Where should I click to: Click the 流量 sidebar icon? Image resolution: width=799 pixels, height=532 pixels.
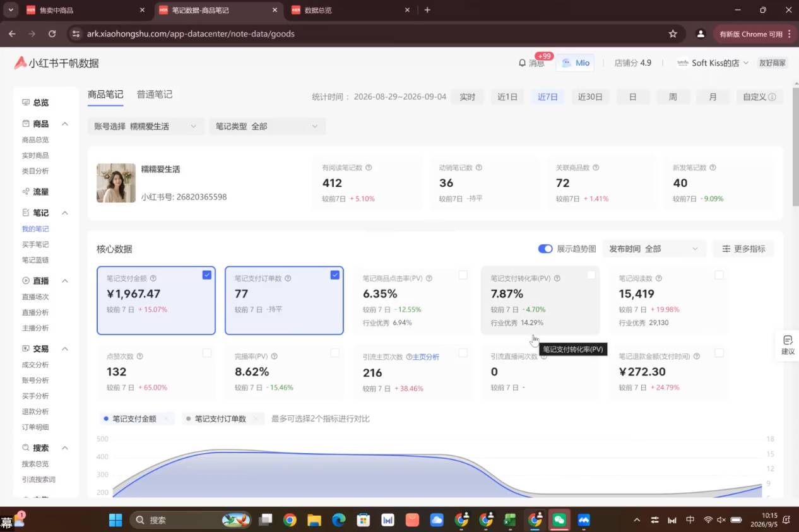click(x=26, y=192)
